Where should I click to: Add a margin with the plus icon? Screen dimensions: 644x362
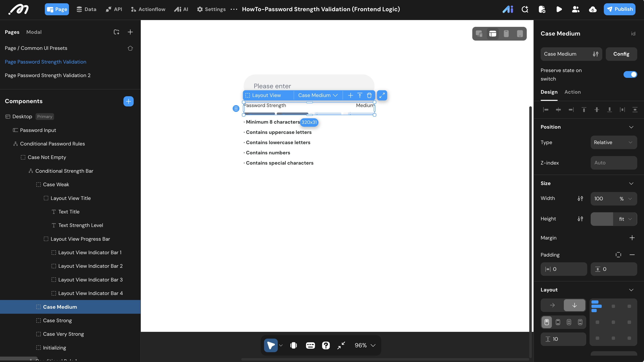[x=632, y=238]
